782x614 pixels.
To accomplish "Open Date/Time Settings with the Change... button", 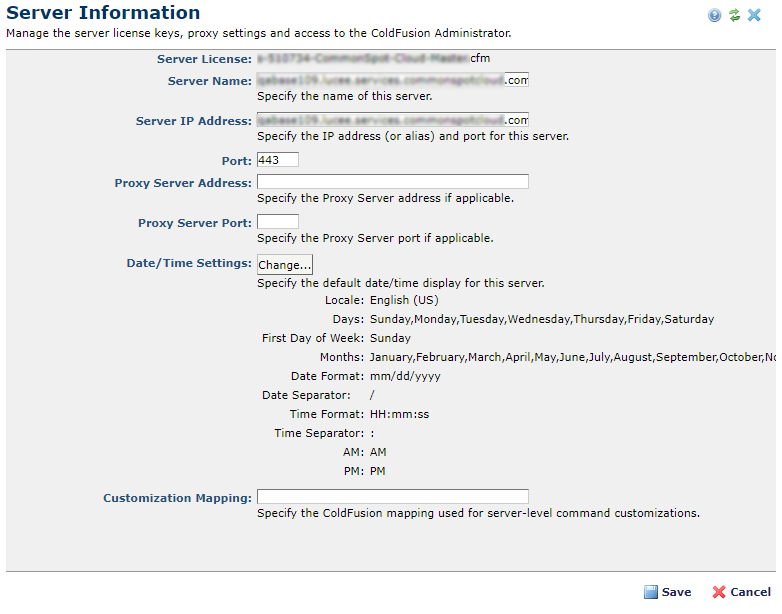I will (x=285, y=264).
